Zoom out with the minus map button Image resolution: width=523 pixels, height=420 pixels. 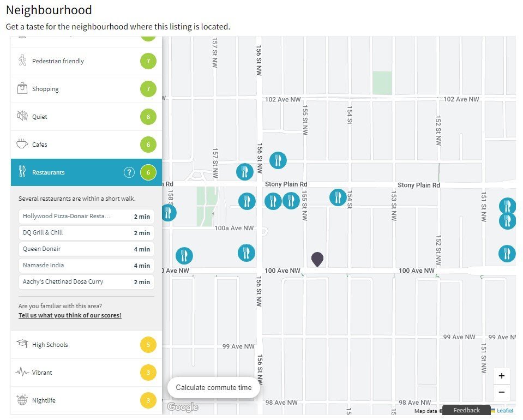coord(501,392)
